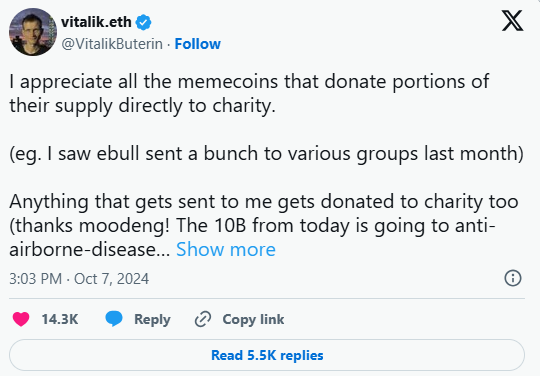Open Vitalik's profile picture
This screenshot has height=376, width=540.
click(x=33, y=32)
